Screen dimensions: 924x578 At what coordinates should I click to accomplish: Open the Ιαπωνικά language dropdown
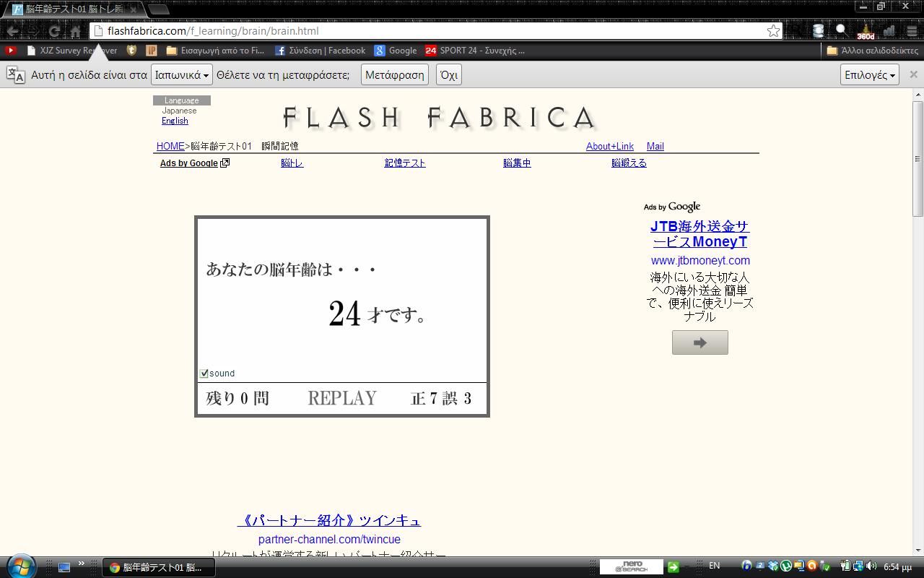click(x=180, y=74)
